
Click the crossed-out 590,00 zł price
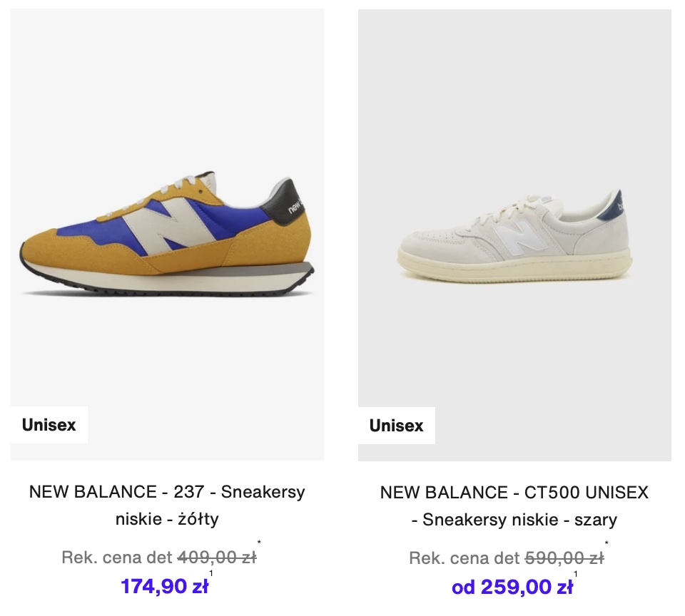(x=564, y=558)
